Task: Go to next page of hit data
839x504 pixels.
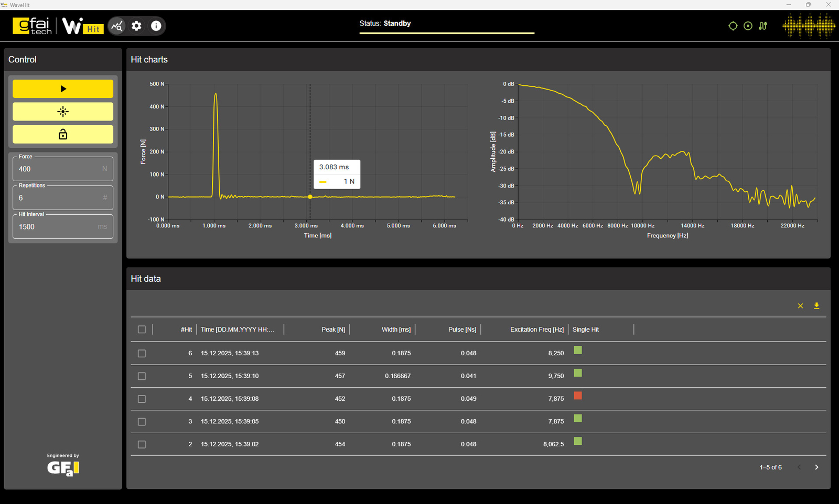Action: pyautogui.click(x=816, y=467)
